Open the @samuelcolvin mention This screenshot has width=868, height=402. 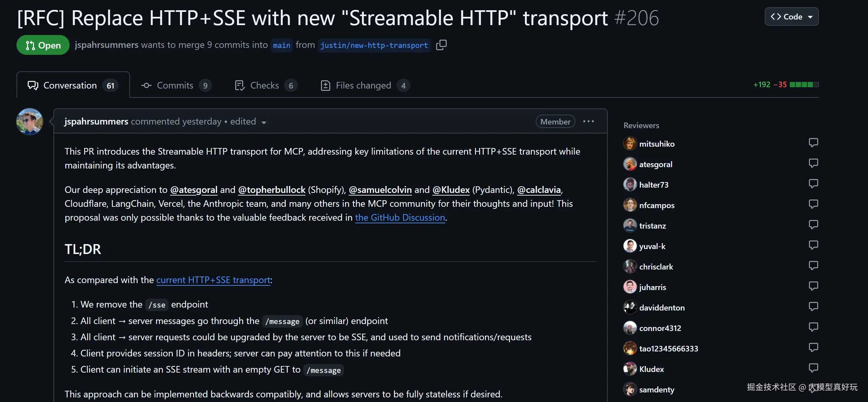380,190
